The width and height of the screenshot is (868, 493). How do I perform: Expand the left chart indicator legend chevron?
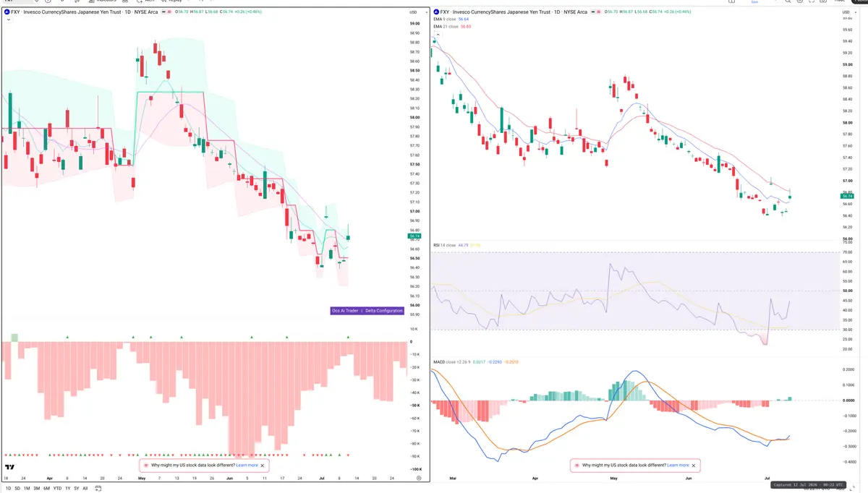[x=8, y=20]
